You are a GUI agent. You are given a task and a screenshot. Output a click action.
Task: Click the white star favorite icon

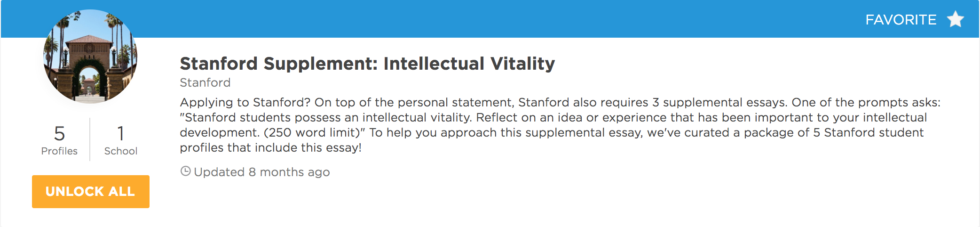click(956, 19)
